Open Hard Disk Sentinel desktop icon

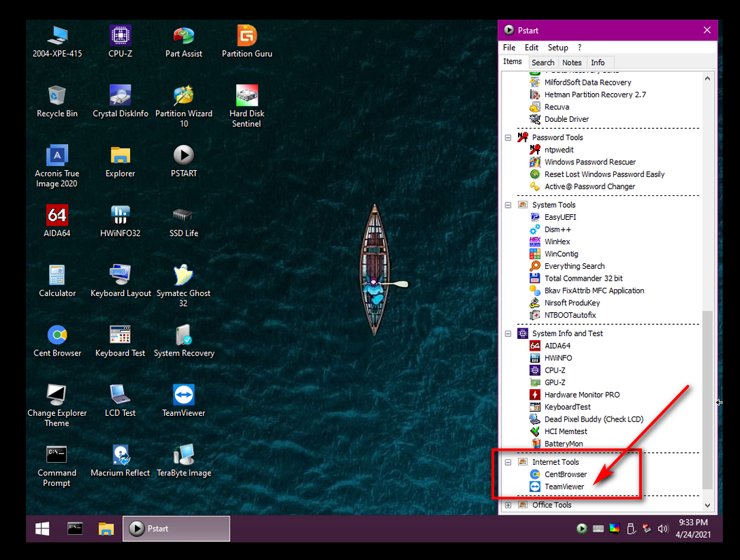tap(247, 106)
